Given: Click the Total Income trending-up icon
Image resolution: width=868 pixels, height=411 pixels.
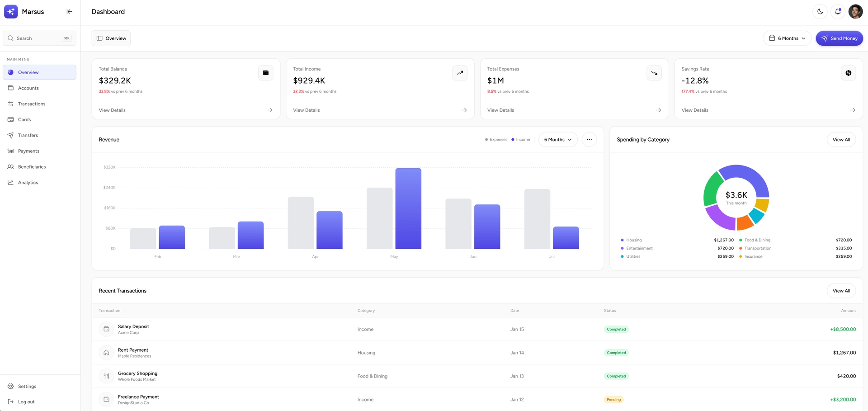Looking at the screenshot, I should tap(460, 73).
